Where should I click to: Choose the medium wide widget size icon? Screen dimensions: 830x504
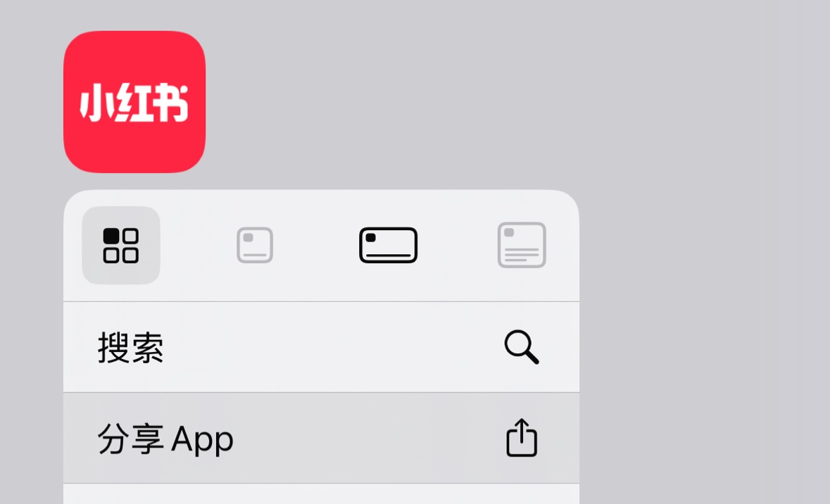[389, 245]
